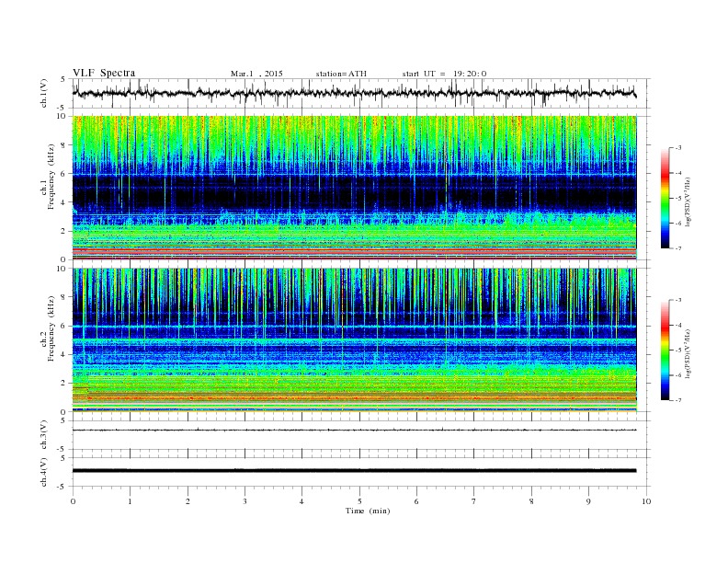Click the "-5" tick on ch.2 color bar

678,350
